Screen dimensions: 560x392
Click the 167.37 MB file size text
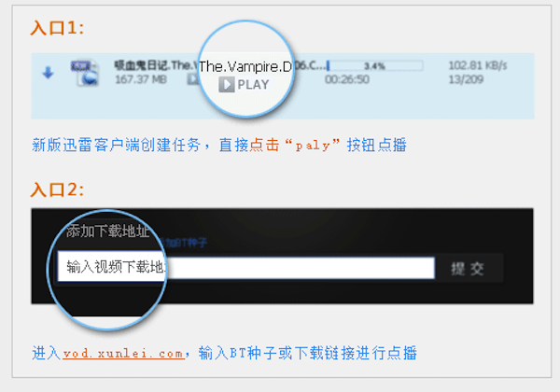(141, 79)
